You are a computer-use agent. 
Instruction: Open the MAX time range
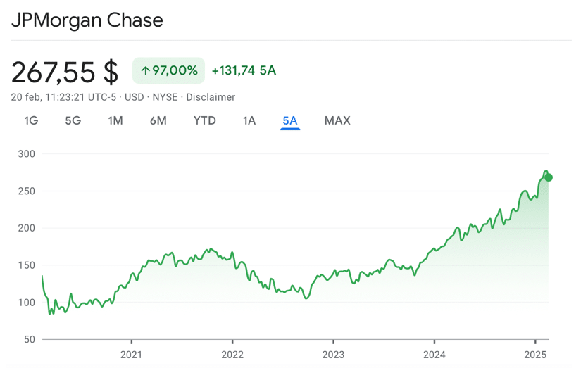(x=337, y=120)
